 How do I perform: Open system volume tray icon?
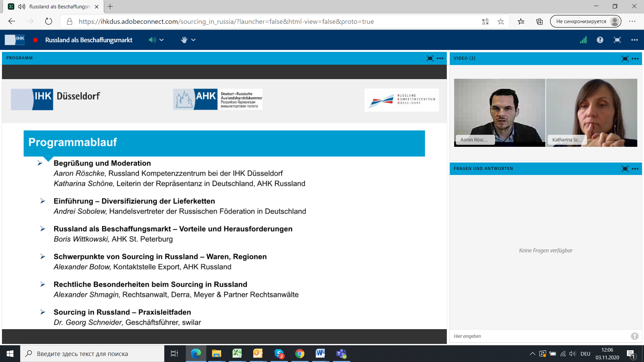tap(572, 354)
